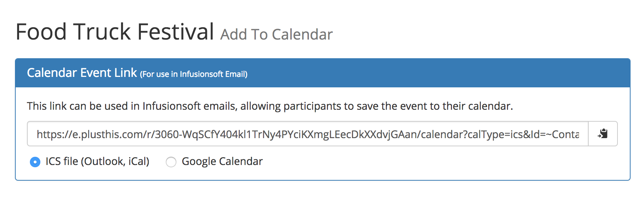Click the 'ICS file (Outlook, iCal)' label
Image resolution: width=644 pixels, height=218 pixels.
pyautogui.click(x=97, y=161)
